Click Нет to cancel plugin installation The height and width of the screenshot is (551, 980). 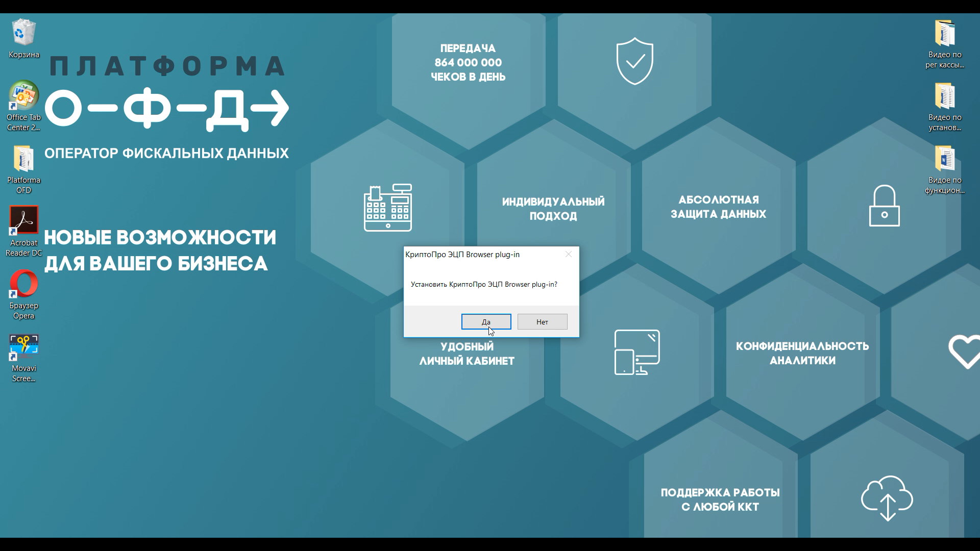point(542,321)
